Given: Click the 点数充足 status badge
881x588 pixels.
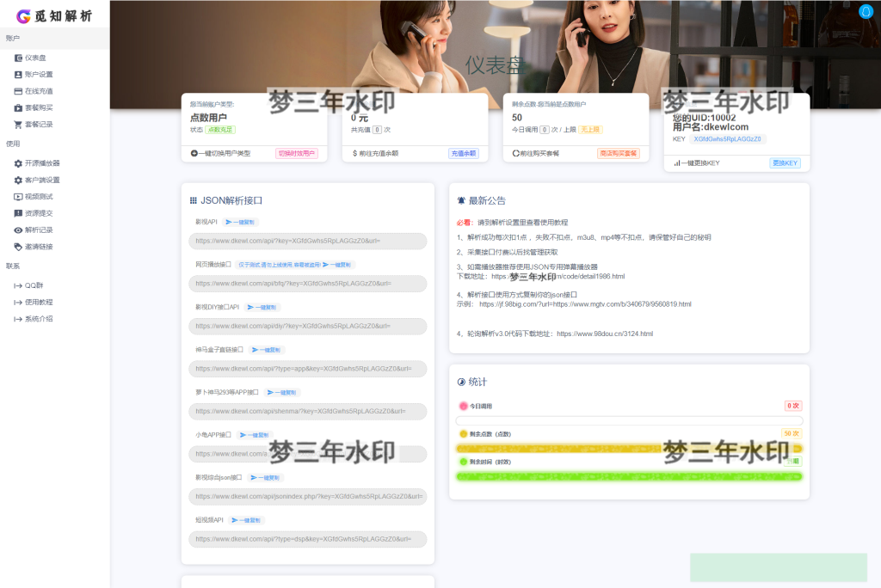Looking at the screenshot, I should [220, 130].
